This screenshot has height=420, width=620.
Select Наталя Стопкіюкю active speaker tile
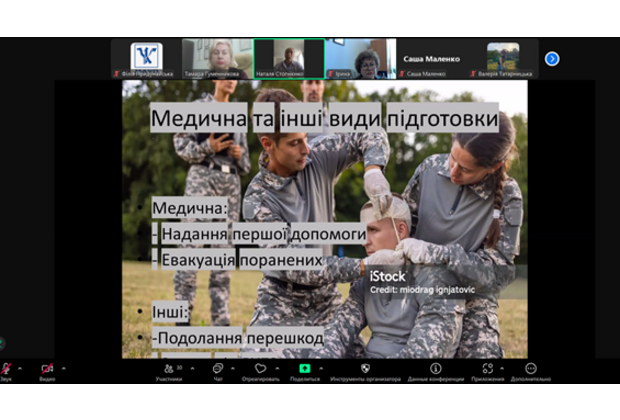tap(289, 59)
